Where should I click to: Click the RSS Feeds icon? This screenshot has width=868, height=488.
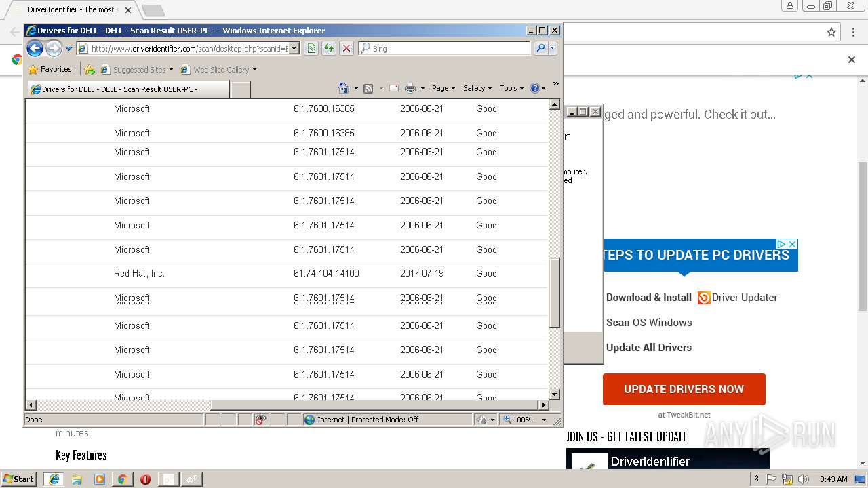pyautogui.click(x=368, y=89)
